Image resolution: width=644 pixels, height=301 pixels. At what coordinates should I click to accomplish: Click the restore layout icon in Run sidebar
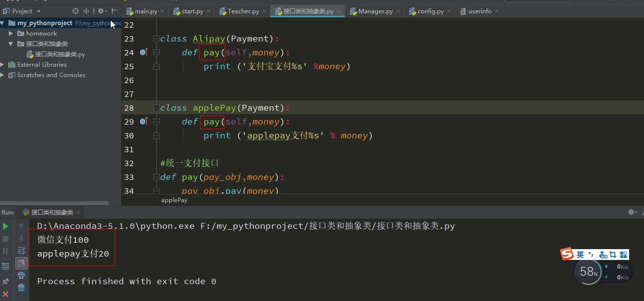[x=5, y=266]
